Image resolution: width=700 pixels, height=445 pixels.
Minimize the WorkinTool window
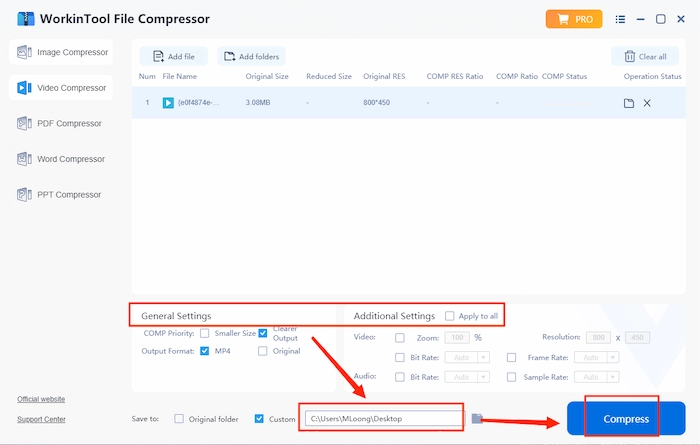pos(641,19)
